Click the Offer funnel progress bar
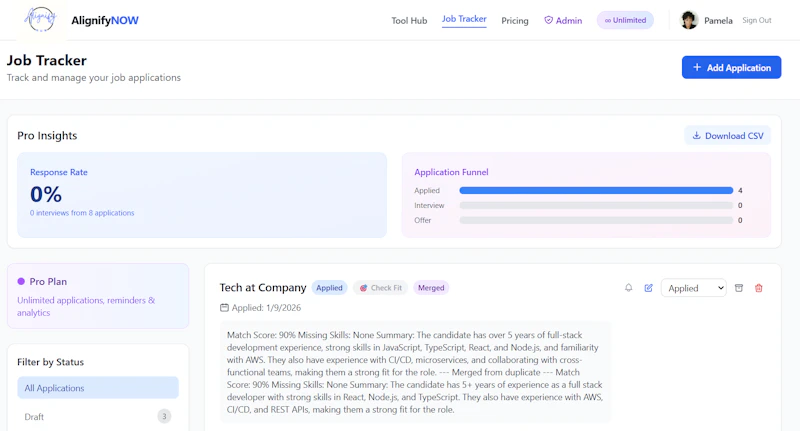 pyautogui.click(x=596, y=220)
